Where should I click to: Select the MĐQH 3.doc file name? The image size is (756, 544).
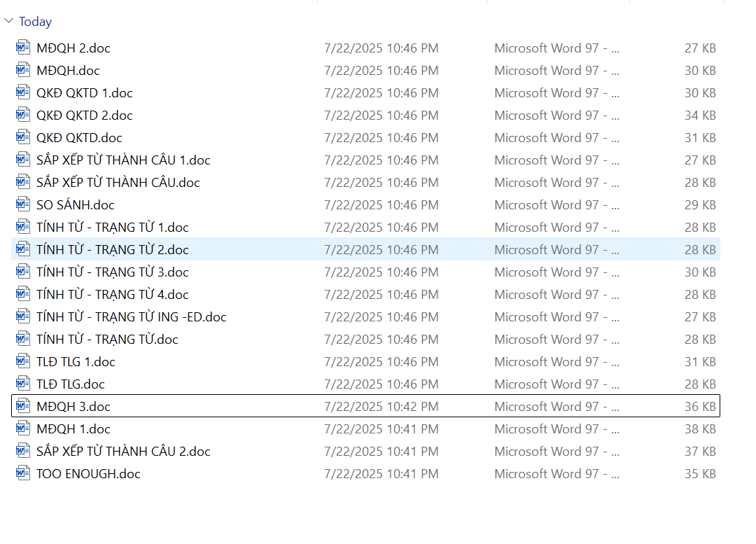tap(73, 407)
